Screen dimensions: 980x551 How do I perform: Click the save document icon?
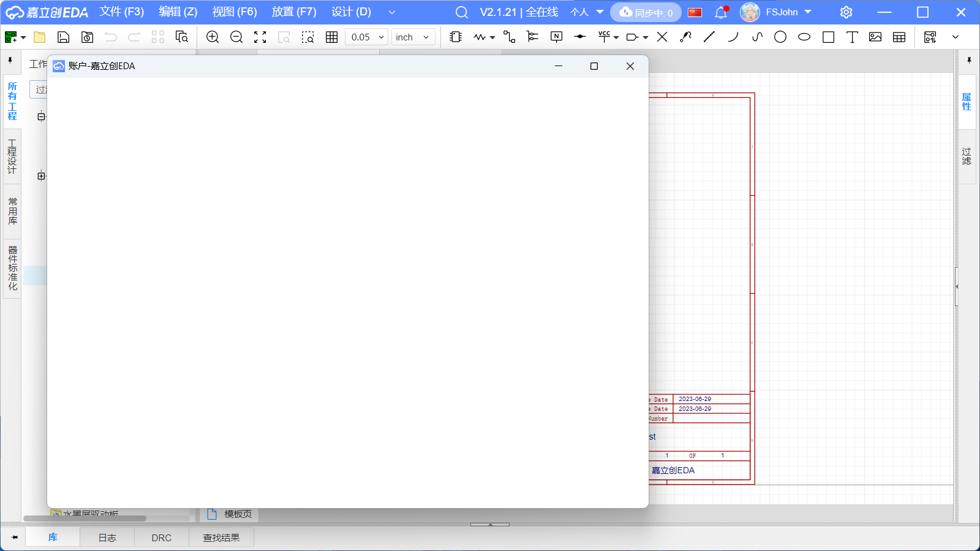63,37
